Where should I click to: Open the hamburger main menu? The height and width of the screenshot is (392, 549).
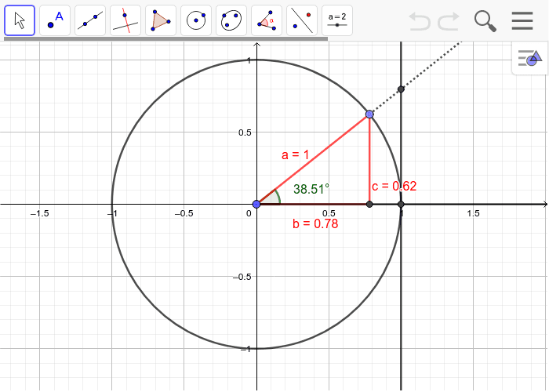[522, 21]
